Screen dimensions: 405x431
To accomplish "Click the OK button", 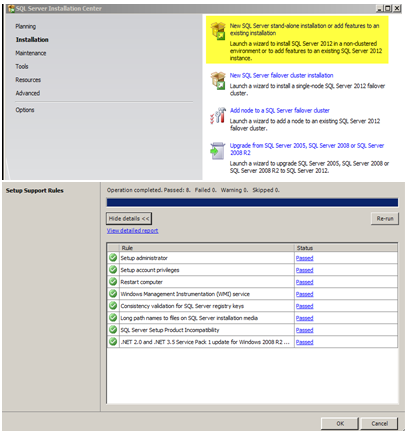I will click(x=340, y=423).
